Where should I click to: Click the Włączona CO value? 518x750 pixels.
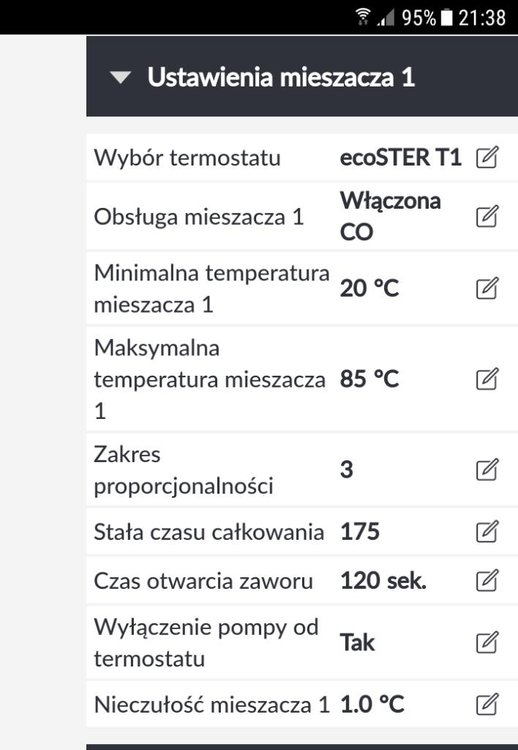390,216
